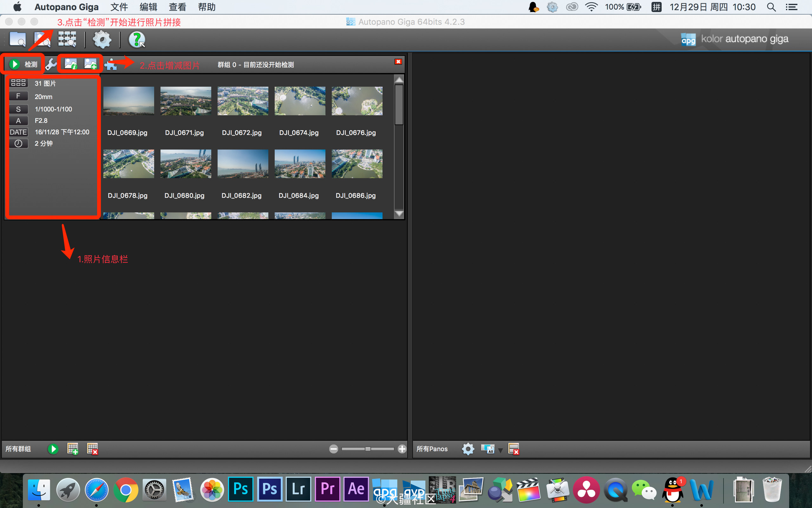Viewport: 812px width, 508px height.
Task: Click the 31 图片 image count entry
Action: coord(45,83)
